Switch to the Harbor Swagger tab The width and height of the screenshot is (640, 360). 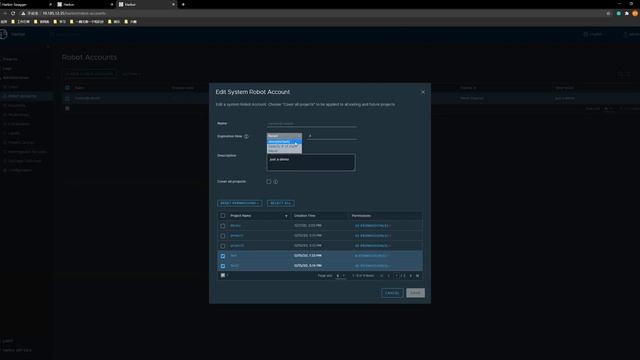pos(24,4)
